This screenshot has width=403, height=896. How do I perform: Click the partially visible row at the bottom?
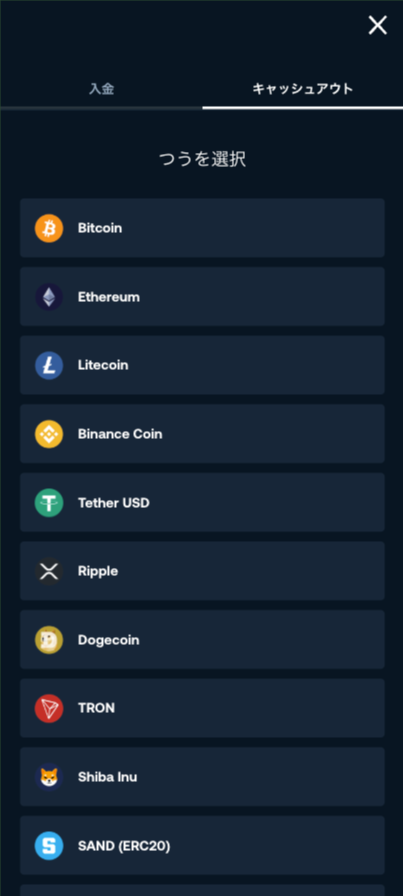(202, 890)
